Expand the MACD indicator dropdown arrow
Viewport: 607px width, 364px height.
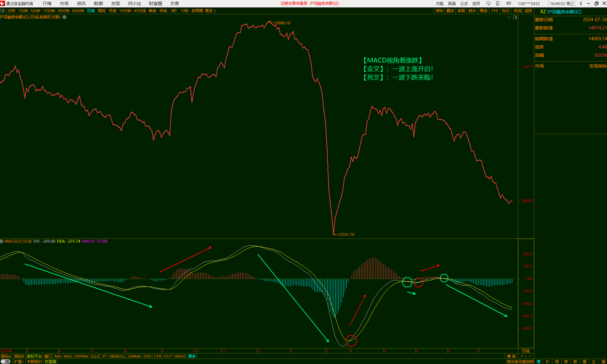tap(2, 241)
